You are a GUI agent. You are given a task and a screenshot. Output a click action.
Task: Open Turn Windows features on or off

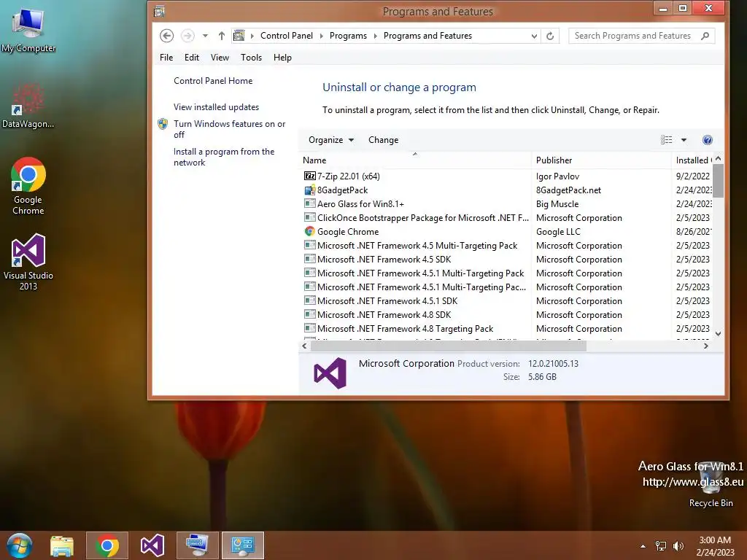tap(229, 129)
